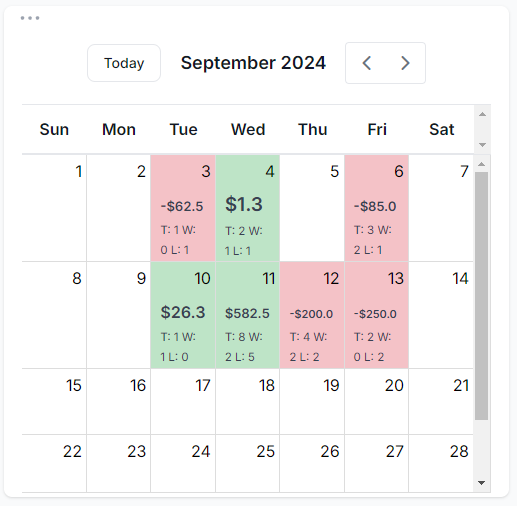Select day 28 on Saturday

[x=441, y=463]
